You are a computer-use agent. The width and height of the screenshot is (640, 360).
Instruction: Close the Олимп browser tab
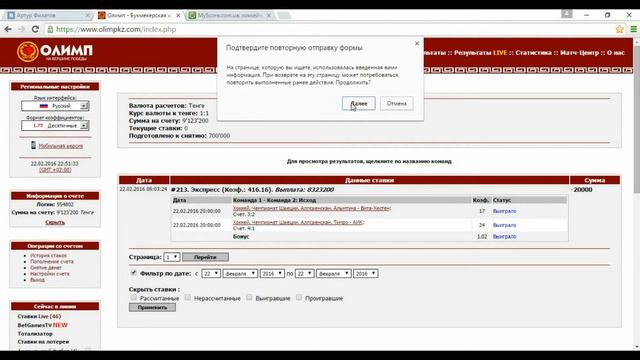178,15
